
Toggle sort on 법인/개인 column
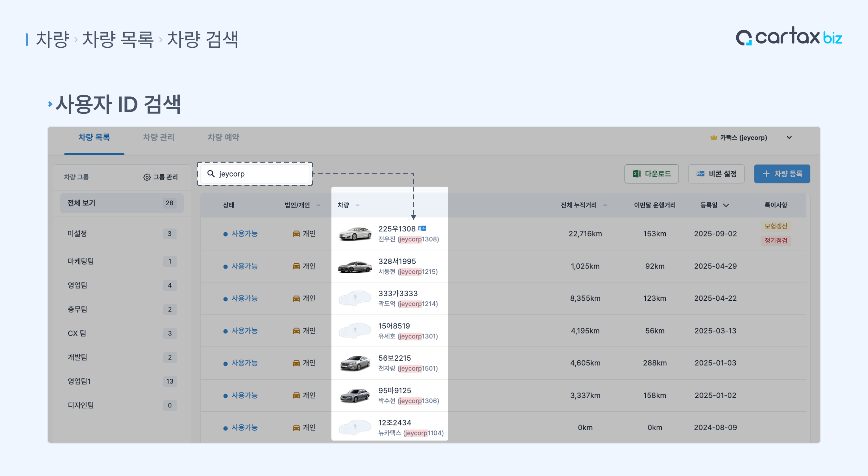pyautogui.click(x=318, y=205)
